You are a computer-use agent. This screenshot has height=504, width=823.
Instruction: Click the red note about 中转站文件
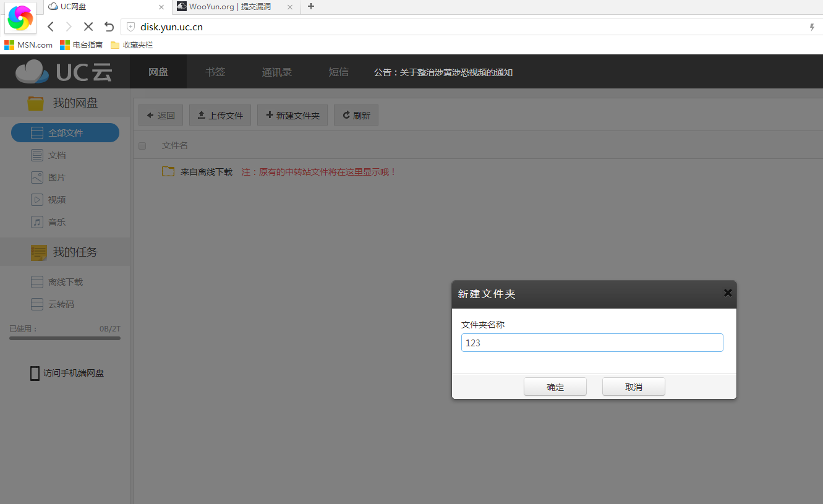click(319, 172)
